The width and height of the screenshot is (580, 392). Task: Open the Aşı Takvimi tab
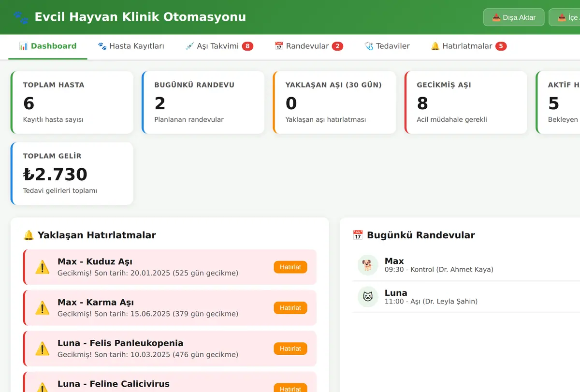pyautogui.click(x=219, y=46)
